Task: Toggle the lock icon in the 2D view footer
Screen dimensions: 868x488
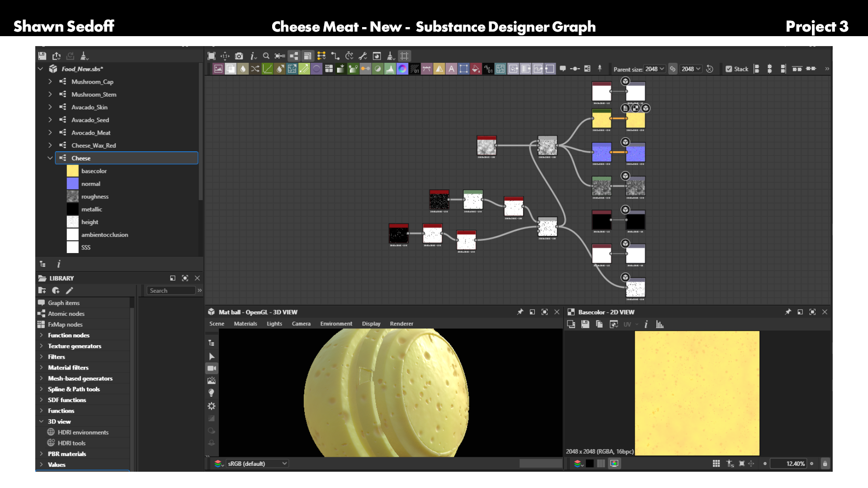Action: click(825, 464)
